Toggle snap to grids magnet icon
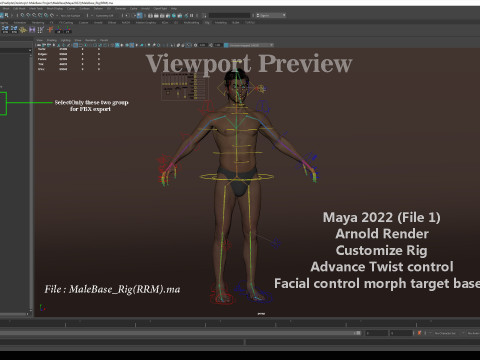 click(22, 15)
